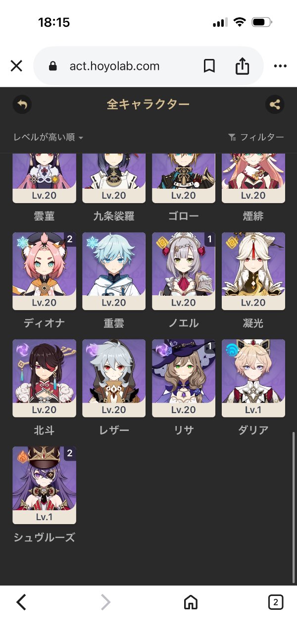Close the in-app browser with X
297x644 pixels.
[x=16, y=66]
